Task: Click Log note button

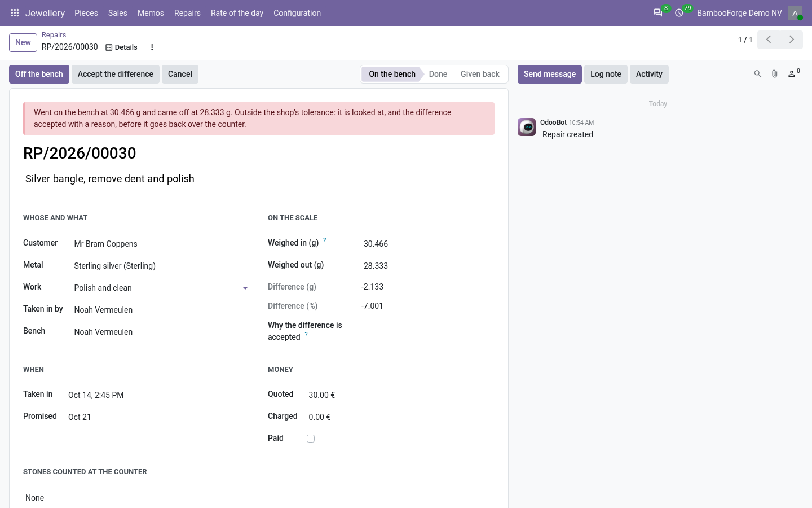Action: (x=606, y=74)
